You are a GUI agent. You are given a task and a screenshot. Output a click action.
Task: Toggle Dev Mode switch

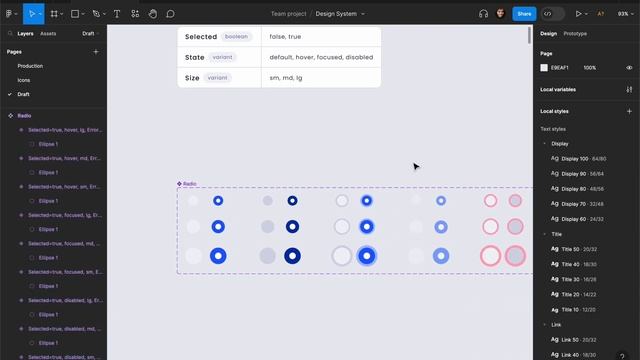click(x=553, y=14)
